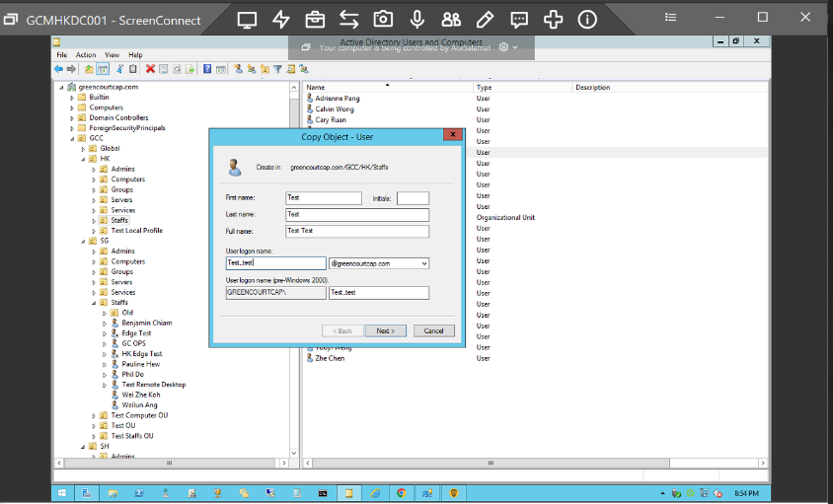Open ScreenConnect screen monitor icon
The width and height of the screenshot is (833, 504).
247,20
